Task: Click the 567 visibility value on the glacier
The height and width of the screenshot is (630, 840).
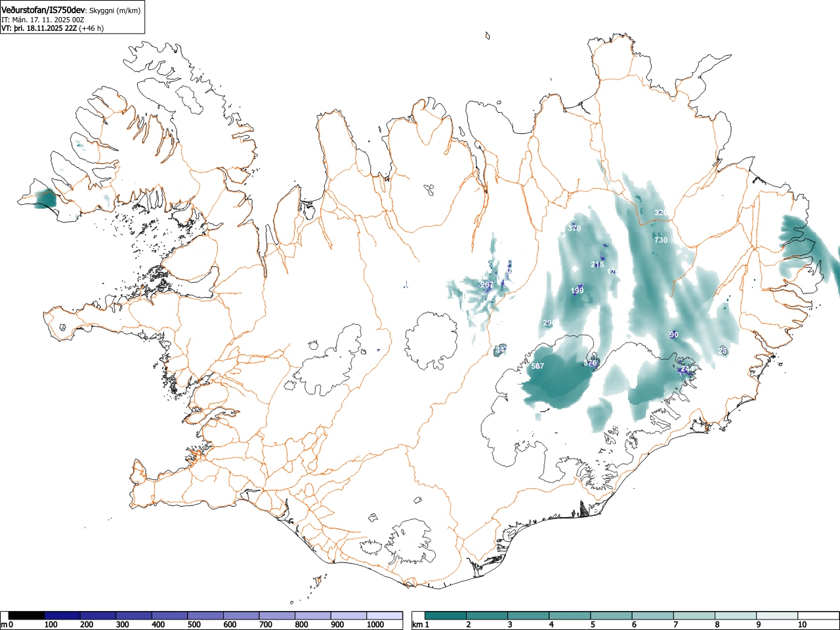Action: [x=537, y=366]
